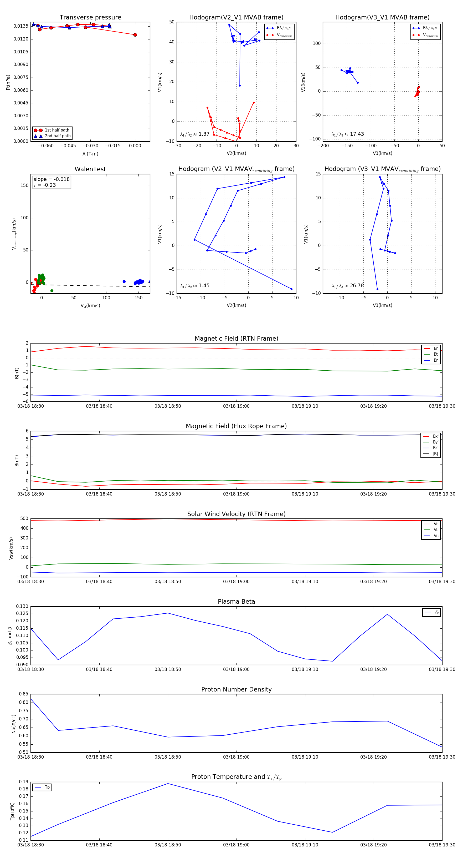Select the 'Br' legend entry
473x868 pixels.
(x=431, y=349)
